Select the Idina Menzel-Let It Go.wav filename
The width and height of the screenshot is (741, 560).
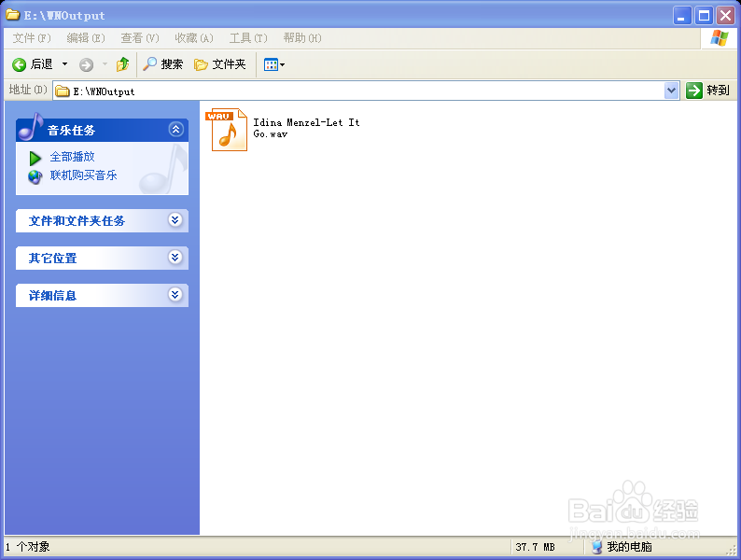coord(306,128)
